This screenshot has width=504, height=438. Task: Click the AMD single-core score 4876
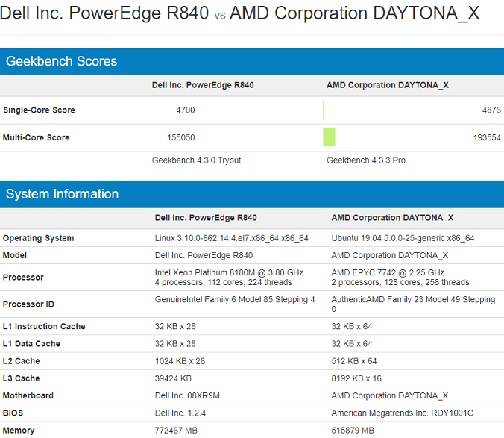pos(491,110)
